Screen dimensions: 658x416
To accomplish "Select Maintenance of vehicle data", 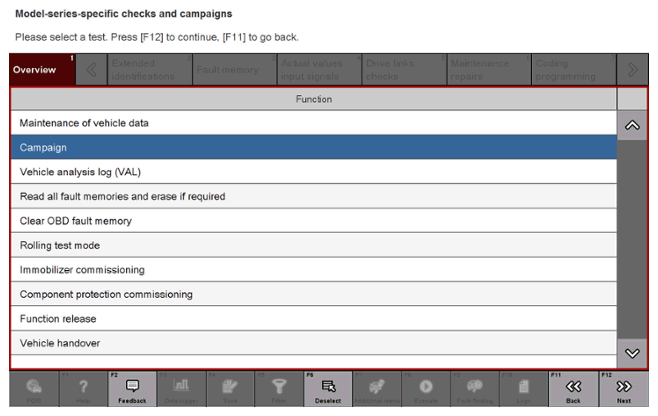I will click(313, 123).
